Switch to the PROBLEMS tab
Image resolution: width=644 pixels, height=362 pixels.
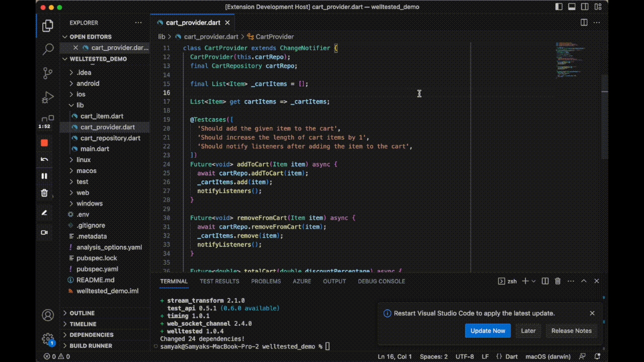266,281
